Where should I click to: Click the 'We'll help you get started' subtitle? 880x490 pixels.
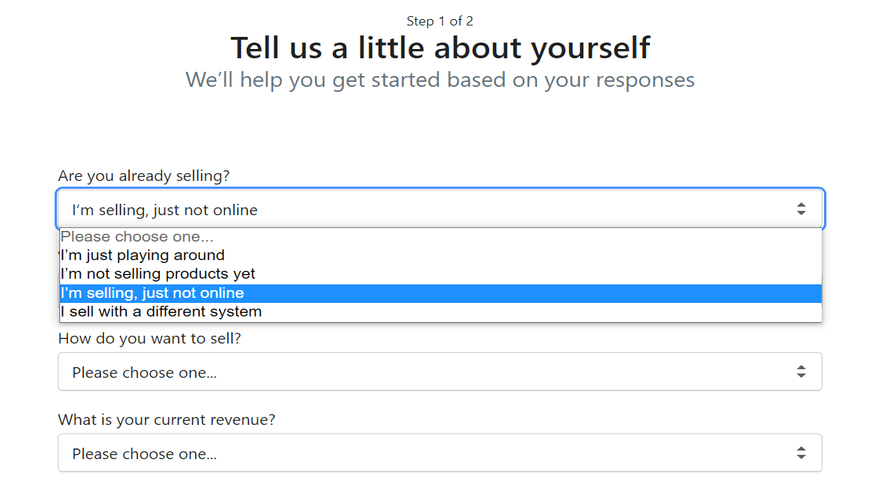point(440,79)
